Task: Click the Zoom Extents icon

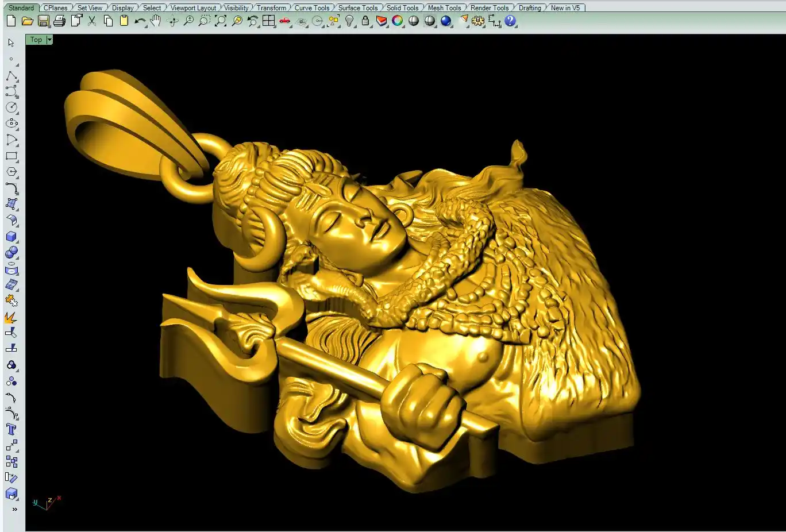Action: [x=221, y=21]
